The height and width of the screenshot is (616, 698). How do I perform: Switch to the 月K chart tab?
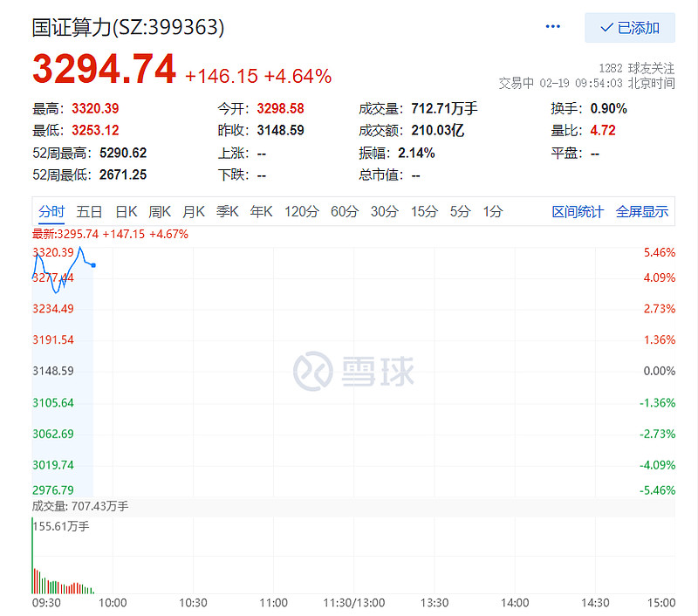[x=194, y=211]
